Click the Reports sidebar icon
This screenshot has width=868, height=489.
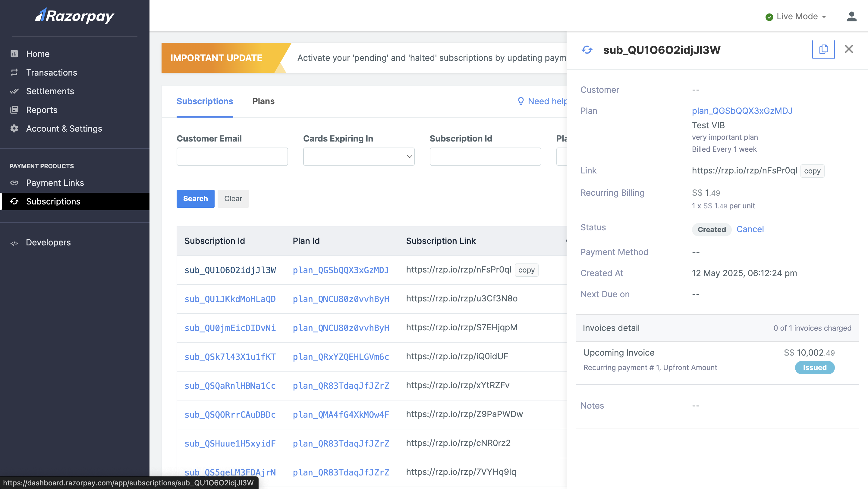click(x=14, y=110)
